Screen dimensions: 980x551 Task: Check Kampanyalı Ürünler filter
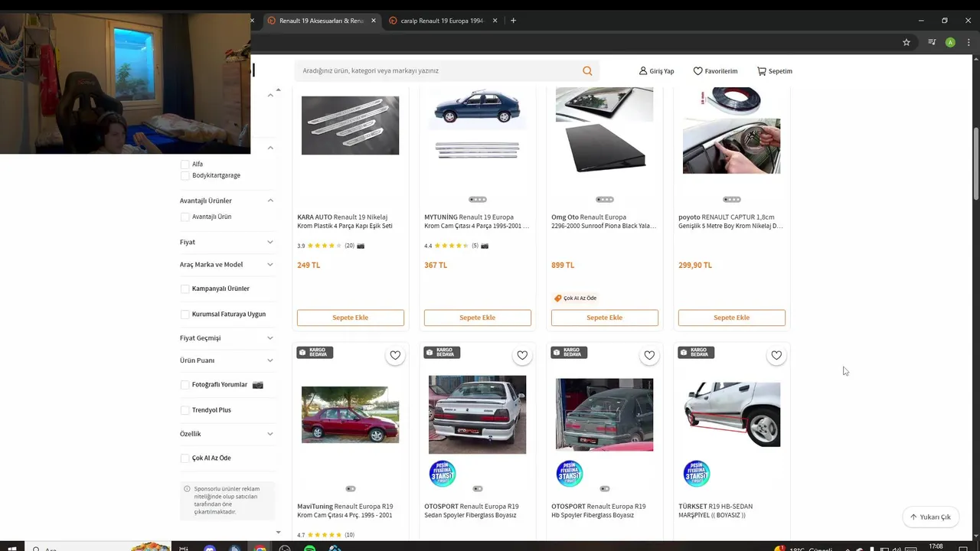coord(185,289)
